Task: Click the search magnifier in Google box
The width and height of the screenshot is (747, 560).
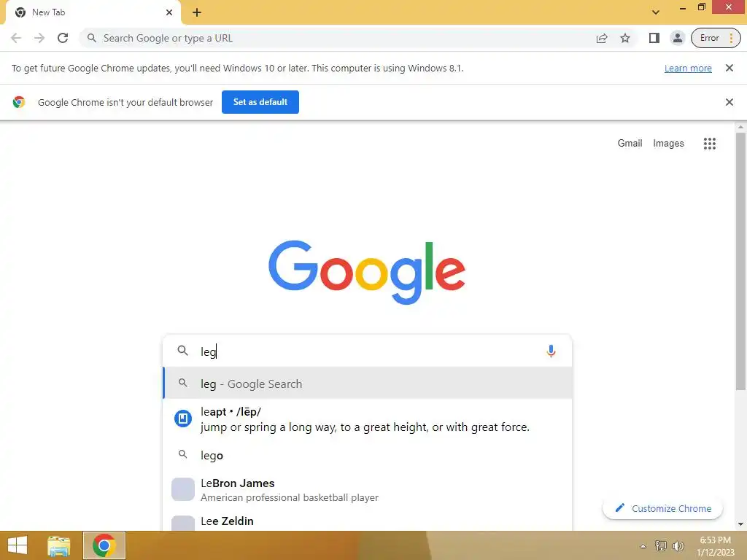Action: (x=182, y=351)
